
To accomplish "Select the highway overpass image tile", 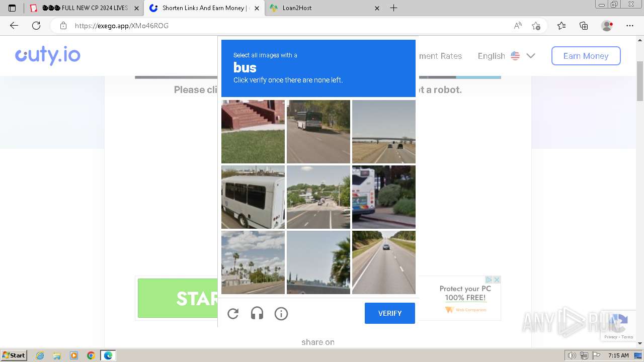I will pyautogui.click(x=384, y=132).
